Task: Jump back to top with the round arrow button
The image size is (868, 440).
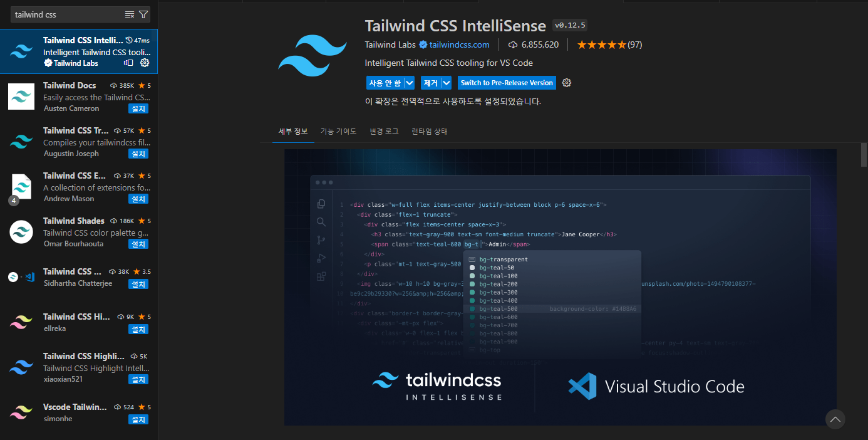Action: pyautogui.click(x=835, y=419)
